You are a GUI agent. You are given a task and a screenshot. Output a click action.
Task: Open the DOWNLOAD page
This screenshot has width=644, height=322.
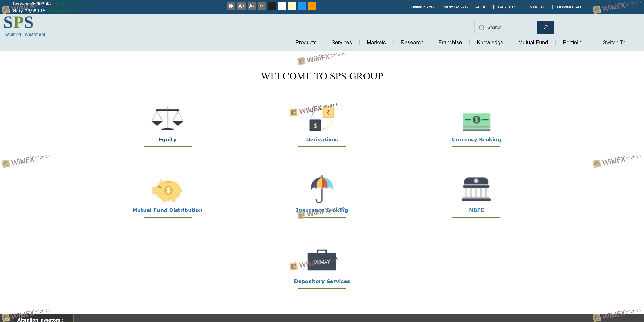pos(569,7)
